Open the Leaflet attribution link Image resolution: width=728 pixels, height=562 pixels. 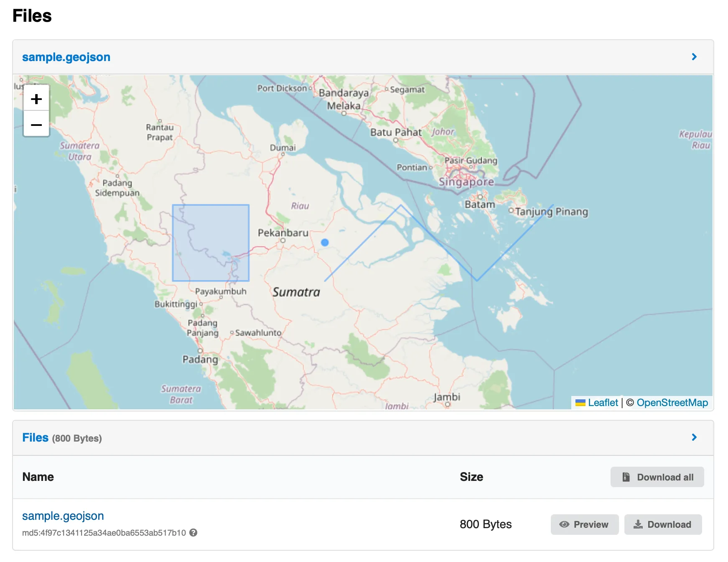tap(603, 403)
